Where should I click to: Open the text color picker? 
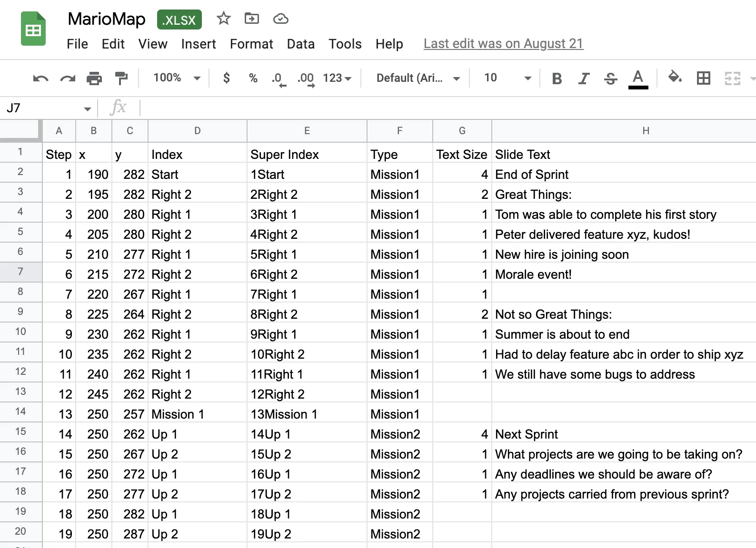(638, 79)
